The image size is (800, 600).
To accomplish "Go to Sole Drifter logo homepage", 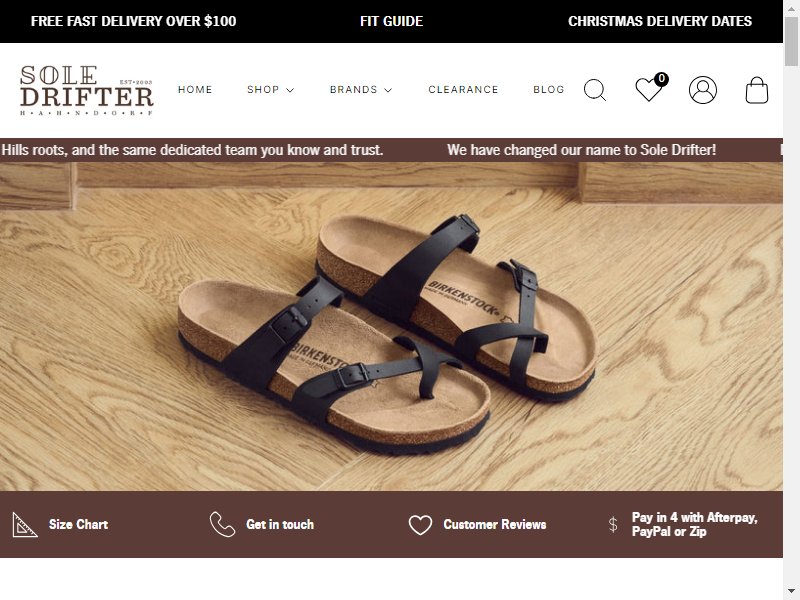I will [x=87, y=90].
